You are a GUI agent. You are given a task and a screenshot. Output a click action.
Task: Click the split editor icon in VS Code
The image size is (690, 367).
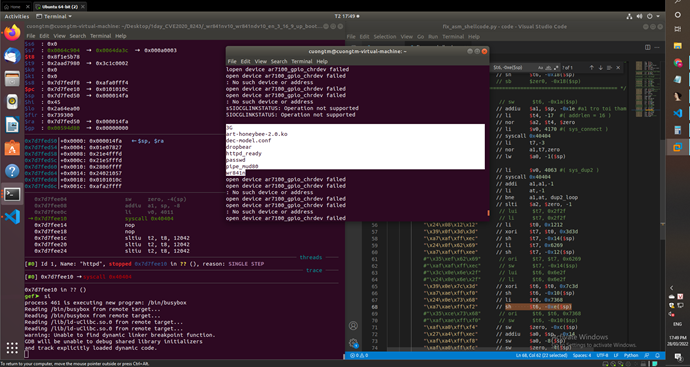(647, 47)
